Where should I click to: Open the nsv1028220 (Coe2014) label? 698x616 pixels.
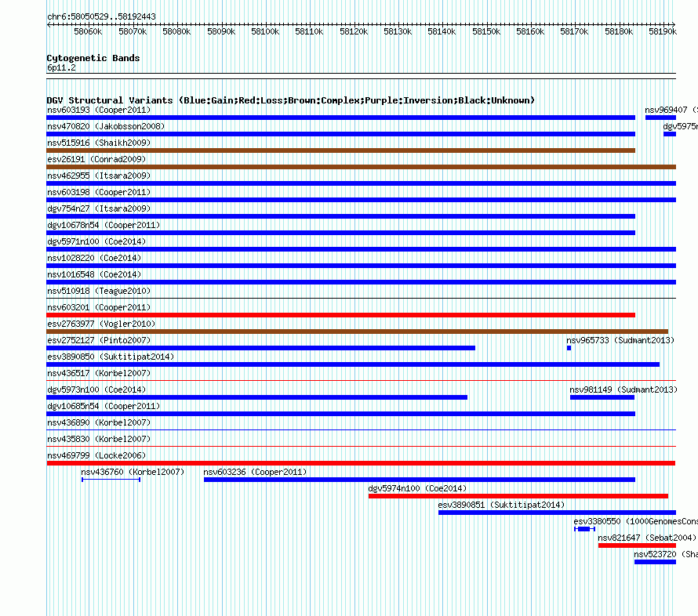point(94,258)
